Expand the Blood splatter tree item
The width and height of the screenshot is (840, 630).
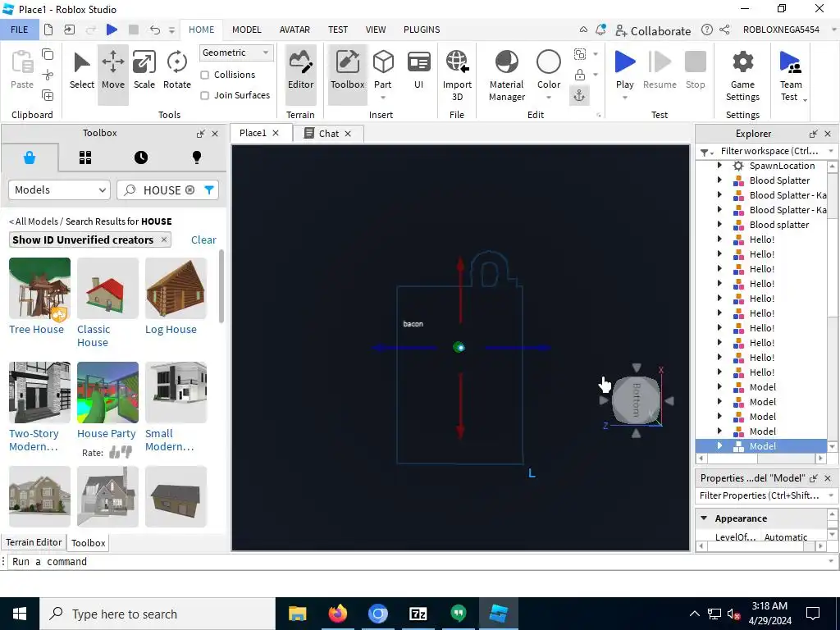coord(719,225)
